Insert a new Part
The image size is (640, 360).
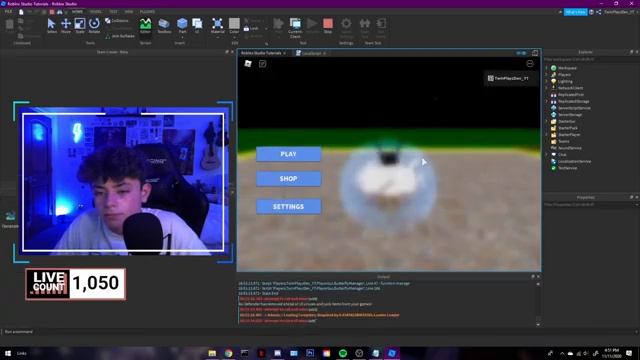pos(182,25)
